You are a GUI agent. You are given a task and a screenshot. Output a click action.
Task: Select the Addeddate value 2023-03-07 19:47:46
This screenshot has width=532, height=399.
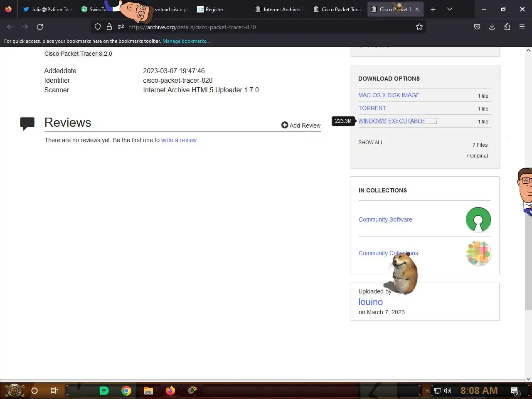174,71
